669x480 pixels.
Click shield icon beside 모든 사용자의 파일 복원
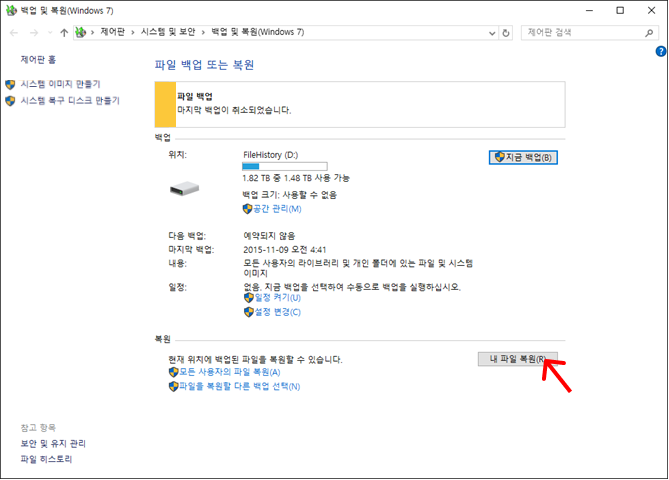173,372
